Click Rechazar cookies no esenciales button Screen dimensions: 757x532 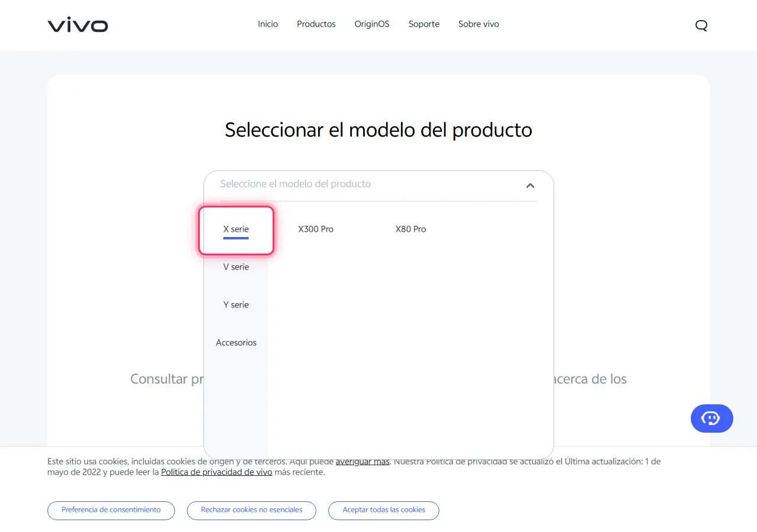point(251,510)
